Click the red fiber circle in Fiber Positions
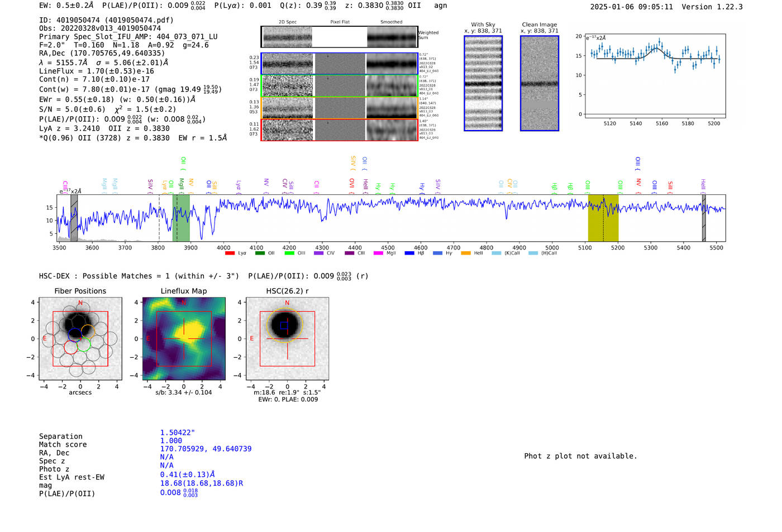The width and height of the screenshot is (782, 532). pos(71,347)
